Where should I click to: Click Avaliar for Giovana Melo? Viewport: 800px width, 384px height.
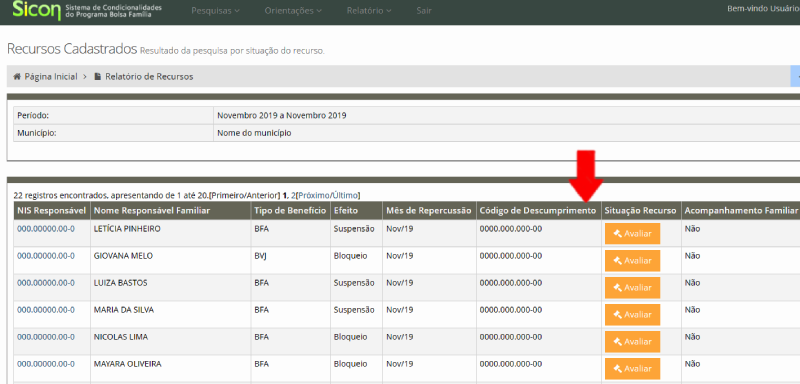[632, 261]
